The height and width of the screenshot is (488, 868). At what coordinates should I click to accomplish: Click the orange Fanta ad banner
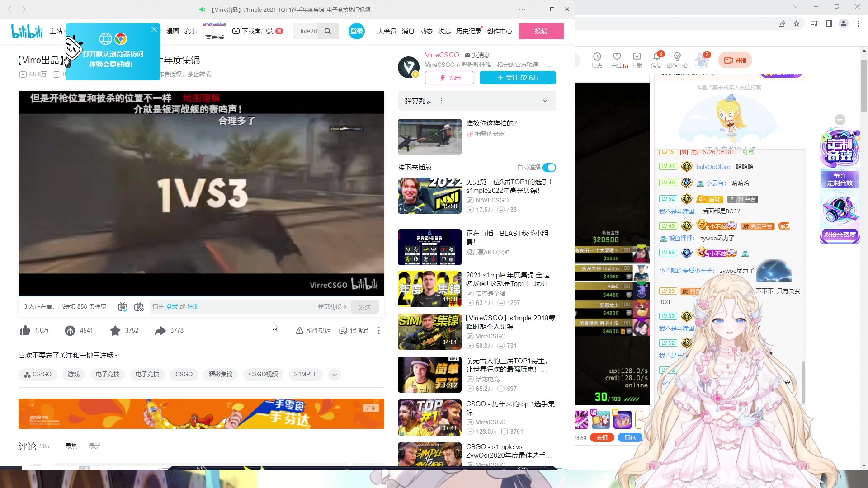pos(201,413)
